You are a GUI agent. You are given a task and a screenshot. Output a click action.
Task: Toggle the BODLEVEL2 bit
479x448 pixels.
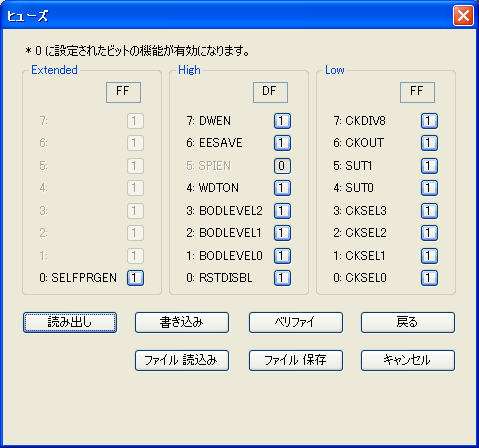(x=282, y=211)
